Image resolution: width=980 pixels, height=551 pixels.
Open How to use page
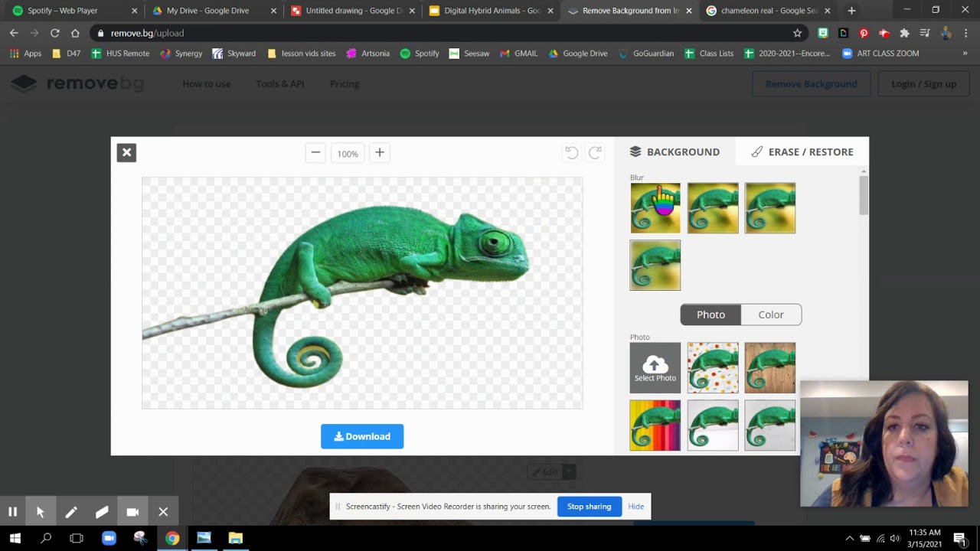207,84
